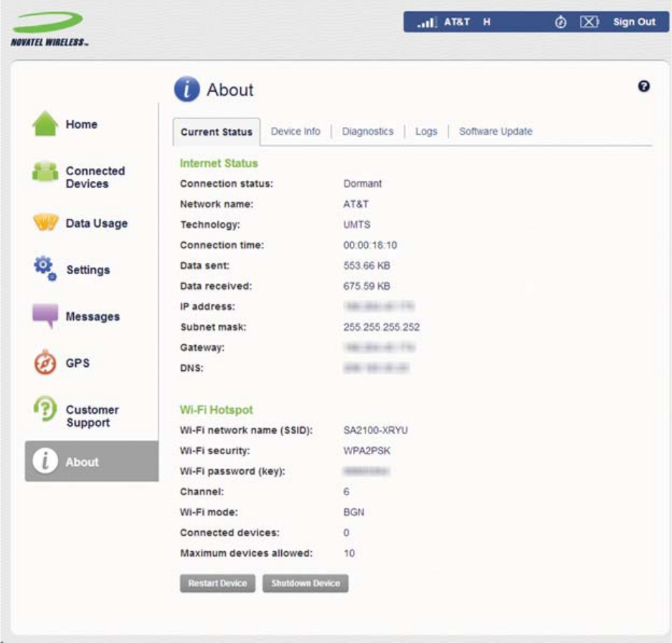Click the Internet Status heading
672x643 pixels.
coord(219,163)
